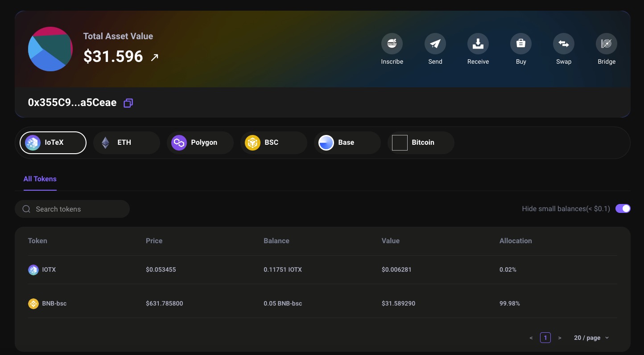Select page 1 in pagination
This screenshot has width=644, height=355.
[545, 338]
